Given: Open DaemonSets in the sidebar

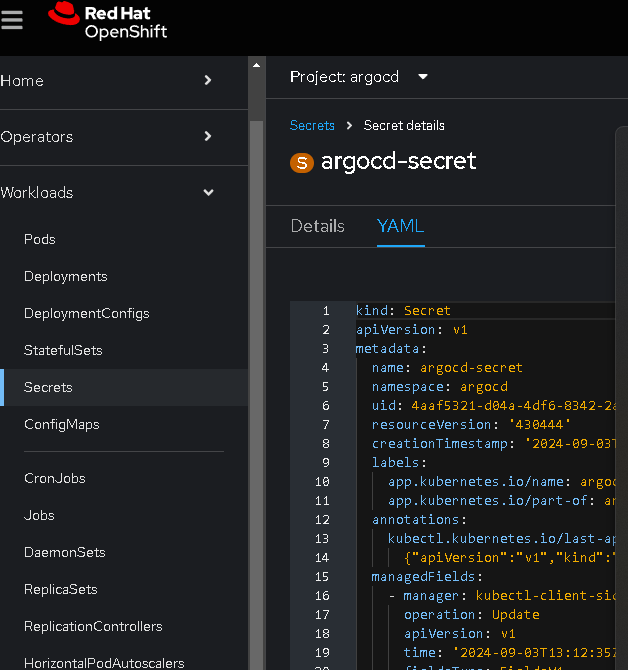Looking at the screenshot, I should coord(65,552).
